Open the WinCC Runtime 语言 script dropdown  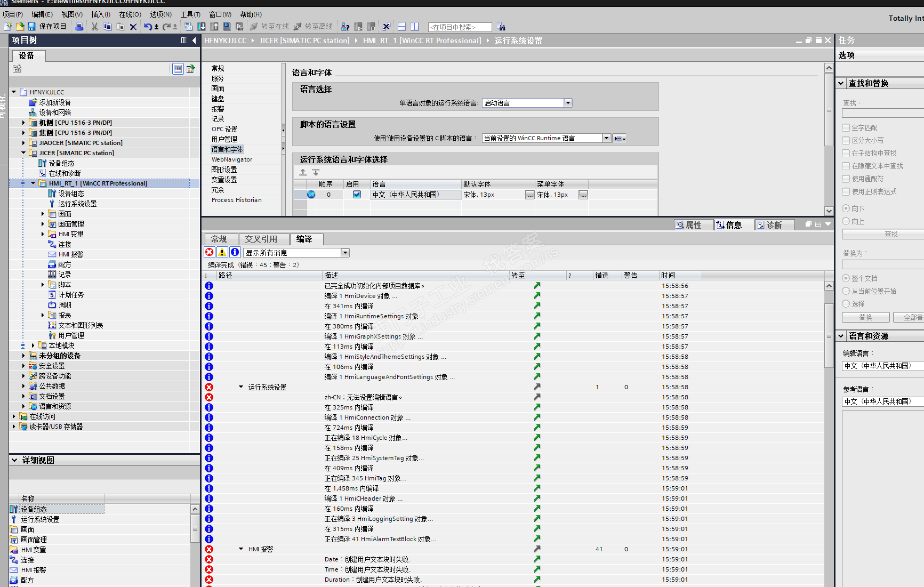606,138
